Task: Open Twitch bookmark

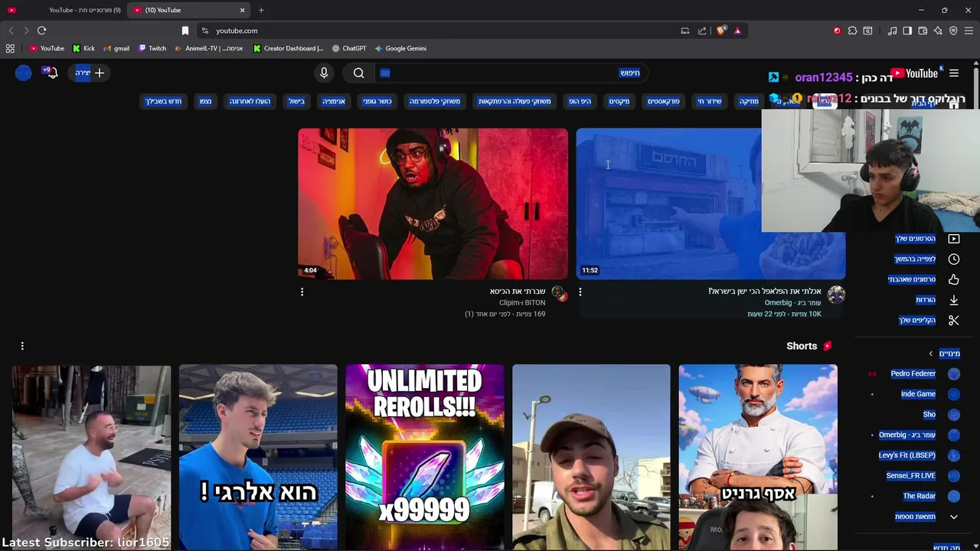Action: coord(152,48)
